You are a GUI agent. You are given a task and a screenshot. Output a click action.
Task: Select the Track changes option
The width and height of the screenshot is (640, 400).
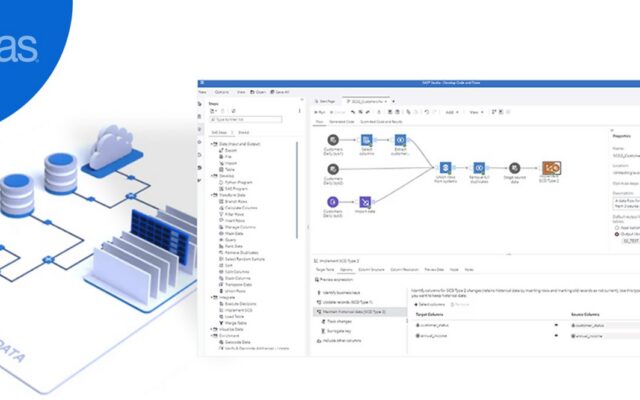pos(336,322)
